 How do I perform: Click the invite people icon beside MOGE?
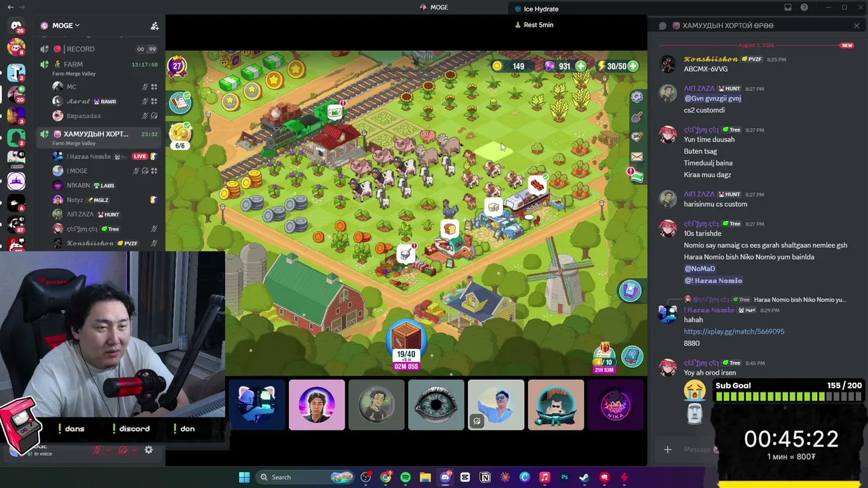point(155,26)
